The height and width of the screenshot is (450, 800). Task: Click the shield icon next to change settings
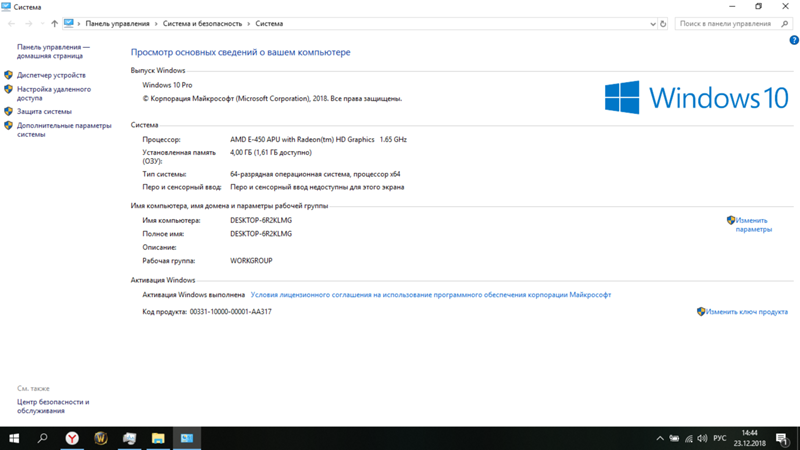click(x=731, y=220)
